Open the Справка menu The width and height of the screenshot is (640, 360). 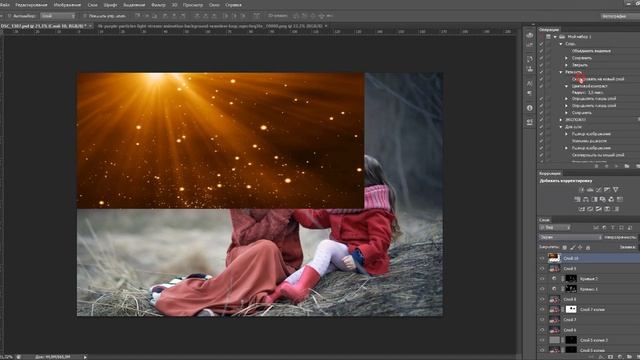click(x=233, y=5)
